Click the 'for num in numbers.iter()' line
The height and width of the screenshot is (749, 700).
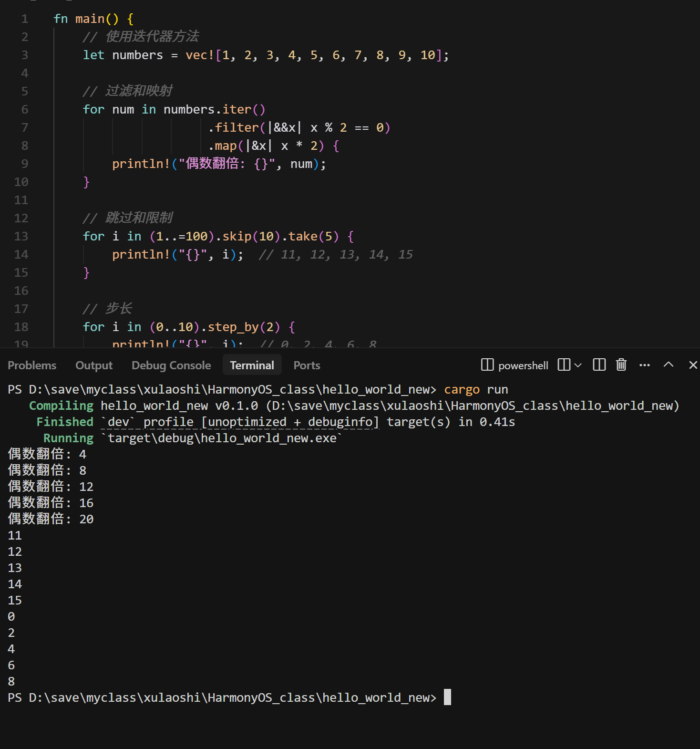click(174, 110)
